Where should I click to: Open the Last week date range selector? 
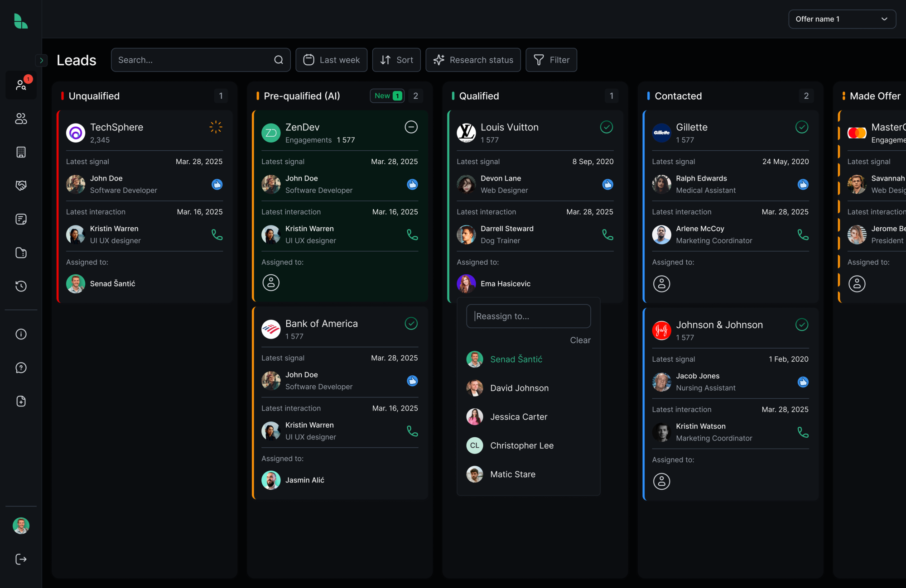pyautogui.click(x=331, y=60)
